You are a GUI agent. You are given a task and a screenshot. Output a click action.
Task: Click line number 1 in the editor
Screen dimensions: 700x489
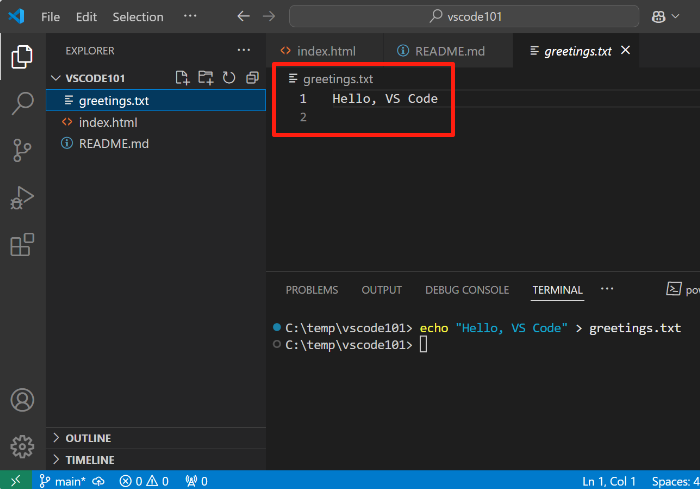click(x=303, y=99)
